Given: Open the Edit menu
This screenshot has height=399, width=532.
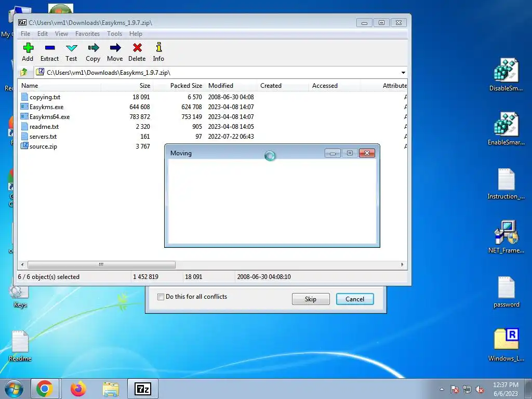Looking at the screenshot, I should tap(43, 34).
